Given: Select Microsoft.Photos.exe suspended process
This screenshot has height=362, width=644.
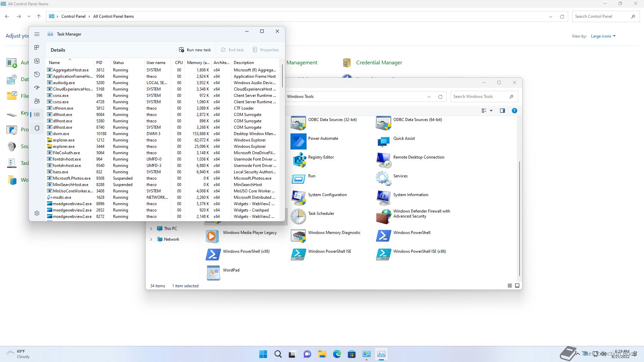Looking at the screenshot, I should (162, 178).
